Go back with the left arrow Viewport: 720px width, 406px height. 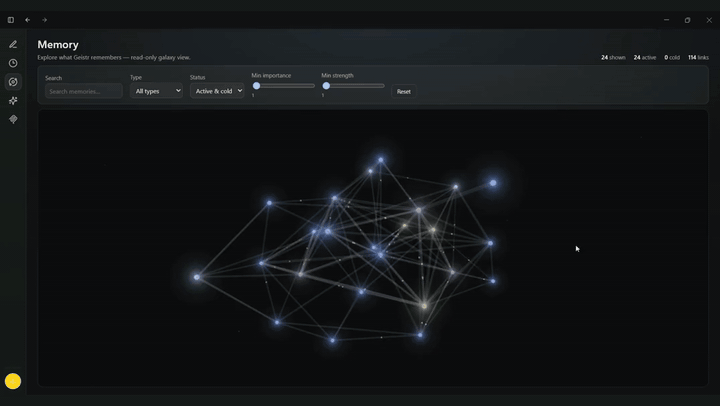tap(28, 20)
